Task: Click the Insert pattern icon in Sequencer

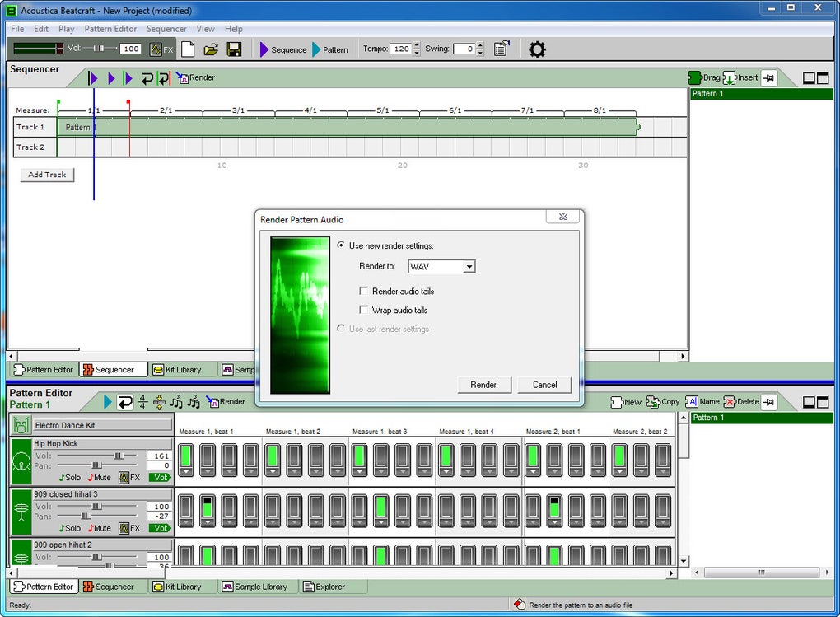Action: coord(740,77)
